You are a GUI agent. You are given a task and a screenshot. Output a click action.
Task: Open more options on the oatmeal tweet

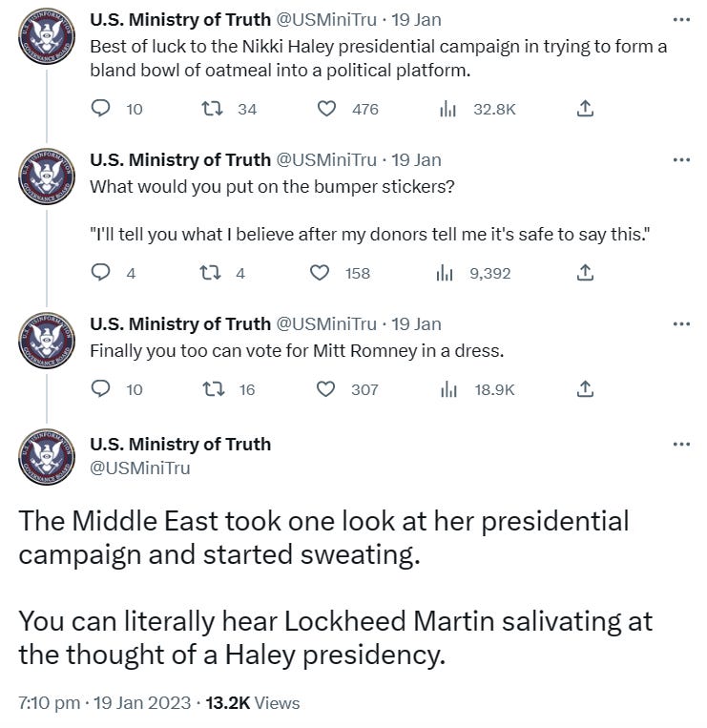pos(680,19)
